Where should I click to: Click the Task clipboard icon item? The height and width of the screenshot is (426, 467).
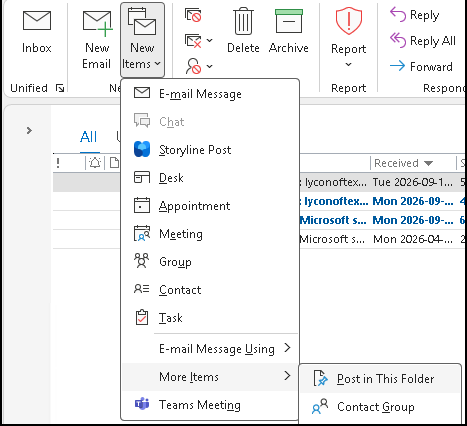click(x=142, y=317)
